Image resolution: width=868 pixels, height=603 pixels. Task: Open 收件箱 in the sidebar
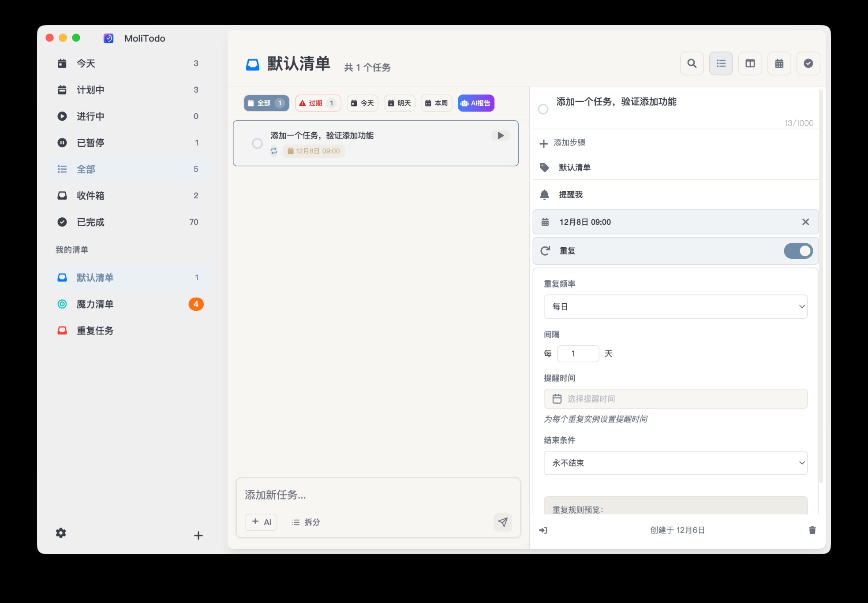(x=129, y=196)
